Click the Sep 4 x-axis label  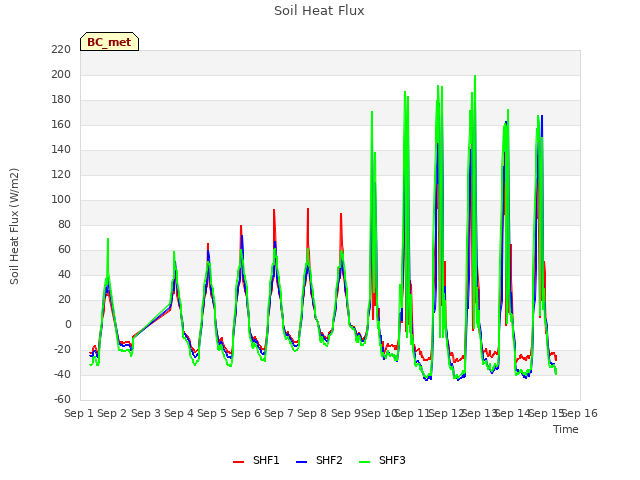coord(179,413)
